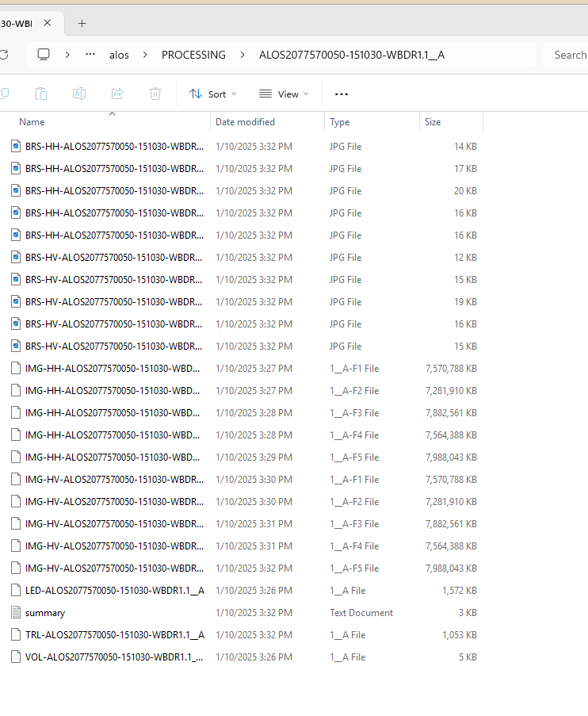
Task: Show hidden breadcrumb folders via address bar ellipsis
Action: (90, 55)
